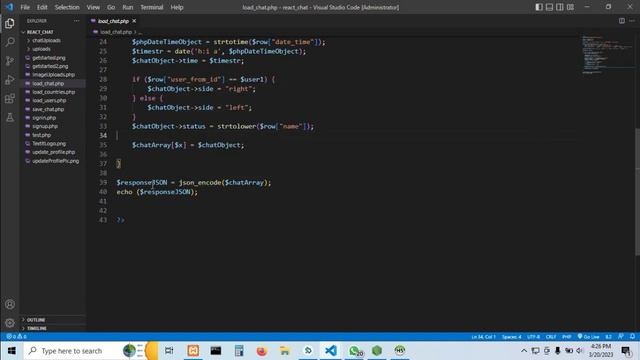Open the Selection menu
Viewport: 640px width, 360px height.
[x=67, y=7]
